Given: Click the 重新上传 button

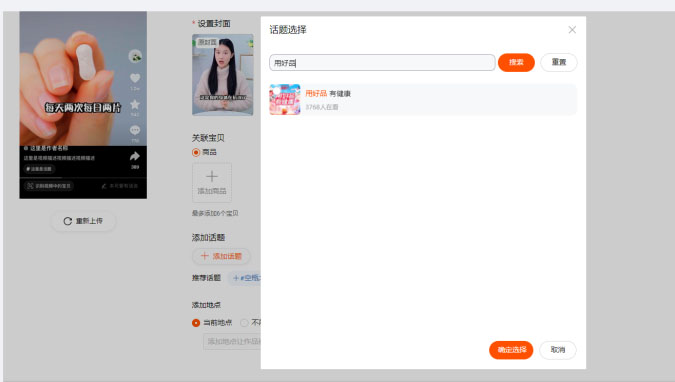Looking at the screenshot, I should (x=83, y=221).
